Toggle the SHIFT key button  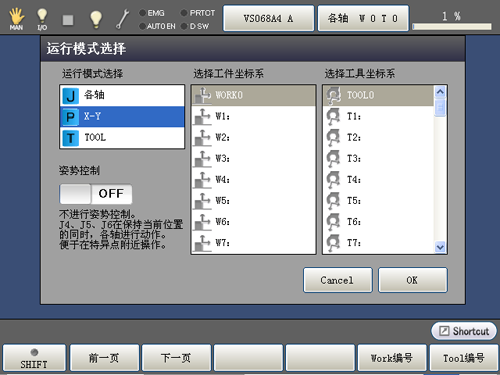click(x=34, y=358)
